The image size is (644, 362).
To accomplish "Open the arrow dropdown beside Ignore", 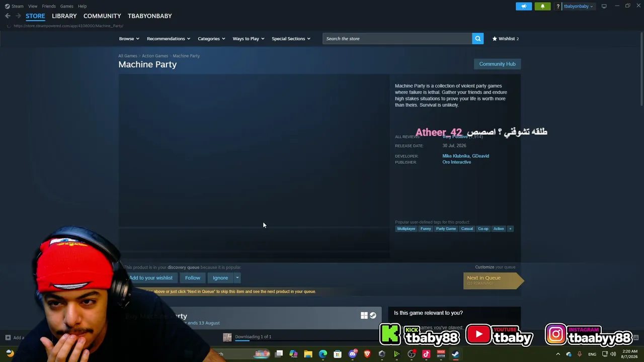I will 237,278.
